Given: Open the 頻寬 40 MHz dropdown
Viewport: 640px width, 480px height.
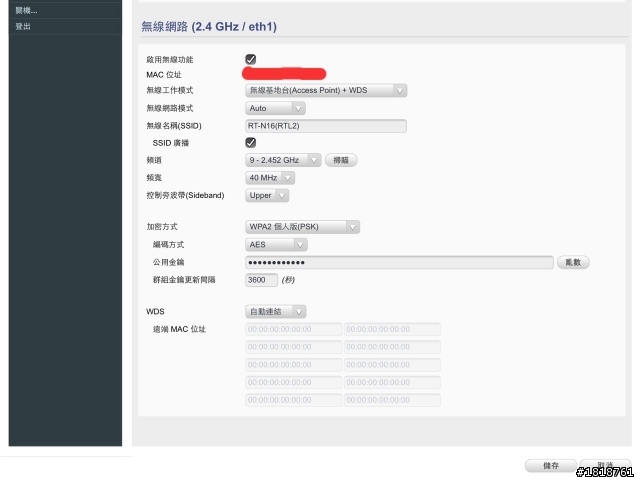Looking at the screenshot, I should (x=270, y=178).
